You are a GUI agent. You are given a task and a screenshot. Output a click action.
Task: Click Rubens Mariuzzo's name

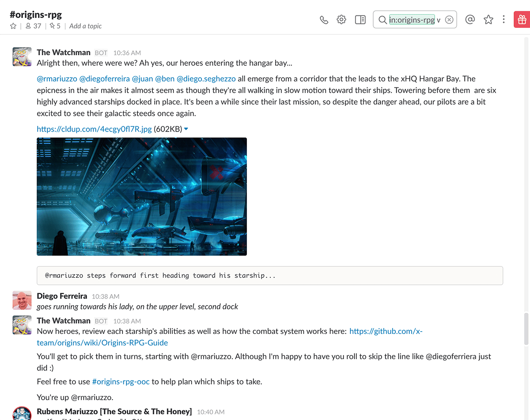(114, 412)
